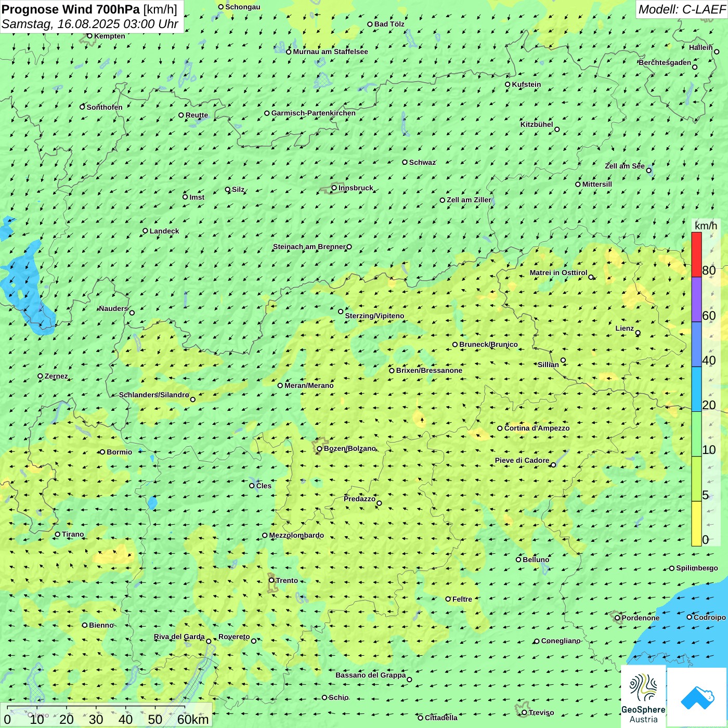Click the 'Reutte' label
The height and width of the screenshot is (728, 728).
(197, 115)
